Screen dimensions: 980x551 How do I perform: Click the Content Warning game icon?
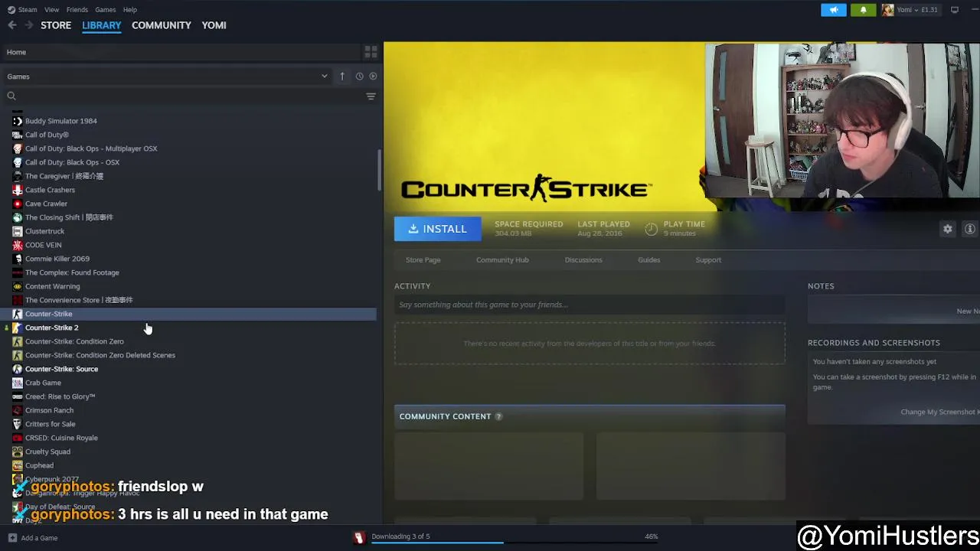pos(18,286)
